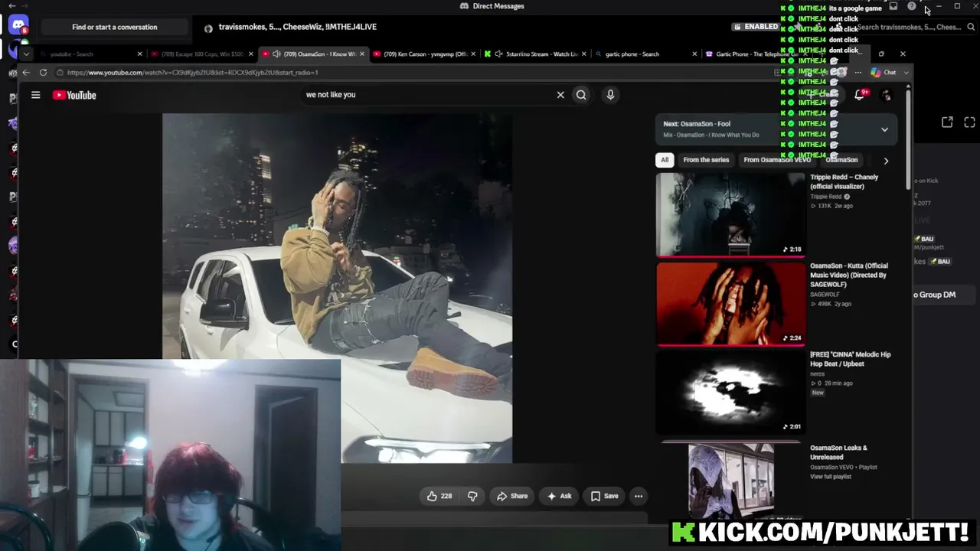Run the YouTube search with magnifier button
The image size is (980, 551).
tap(581, 95)
